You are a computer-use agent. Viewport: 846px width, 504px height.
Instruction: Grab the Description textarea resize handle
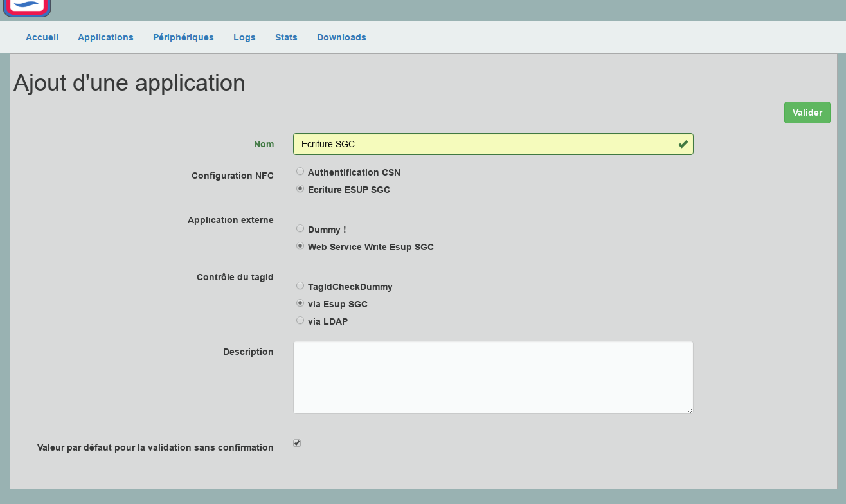690,410
